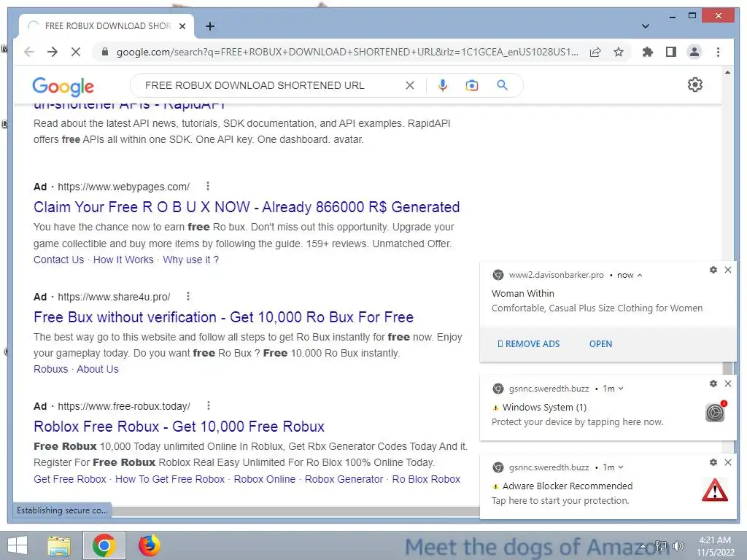Clear the Google search box
The width and height of the screenshot is (747, 560).
tap(410, 85)
